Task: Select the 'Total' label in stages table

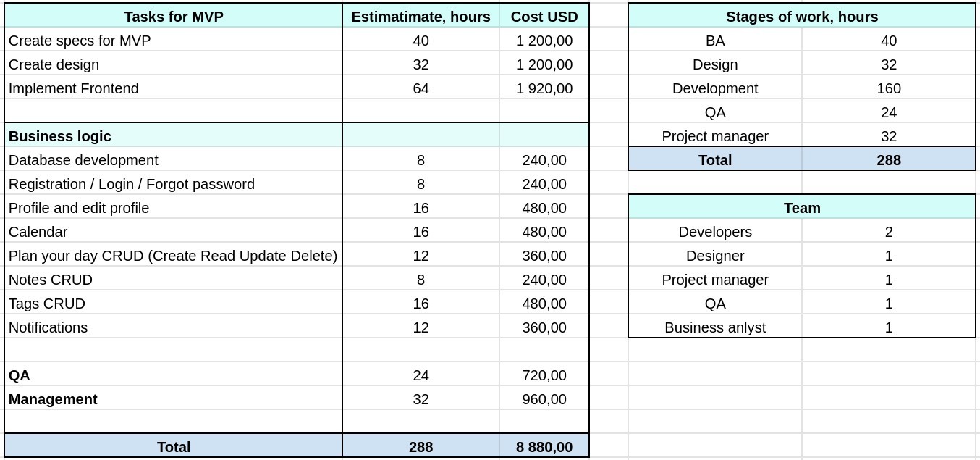Action: [x=715, y=160]
